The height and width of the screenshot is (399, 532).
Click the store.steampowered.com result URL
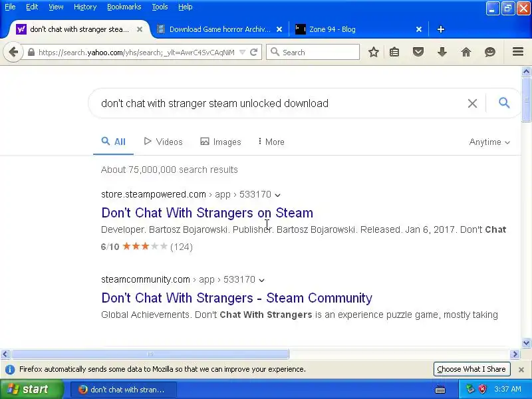(186, 194)
